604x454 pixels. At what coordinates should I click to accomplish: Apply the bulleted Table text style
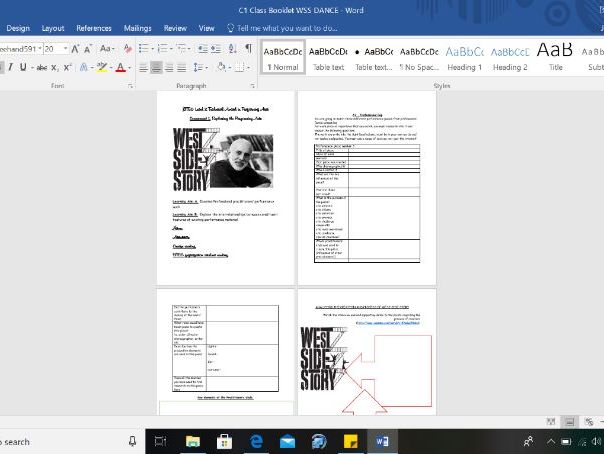coord(373,58)
